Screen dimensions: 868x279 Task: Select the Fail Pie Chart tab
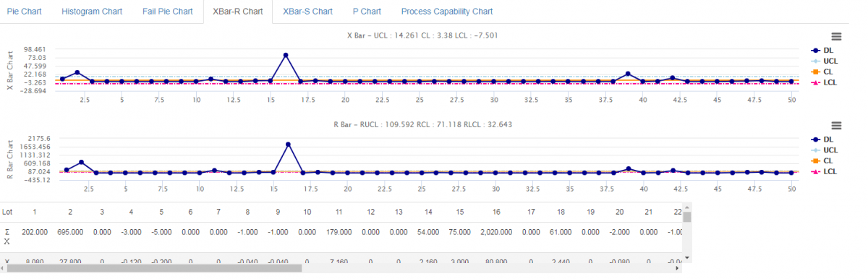click(x=168, y=12)
